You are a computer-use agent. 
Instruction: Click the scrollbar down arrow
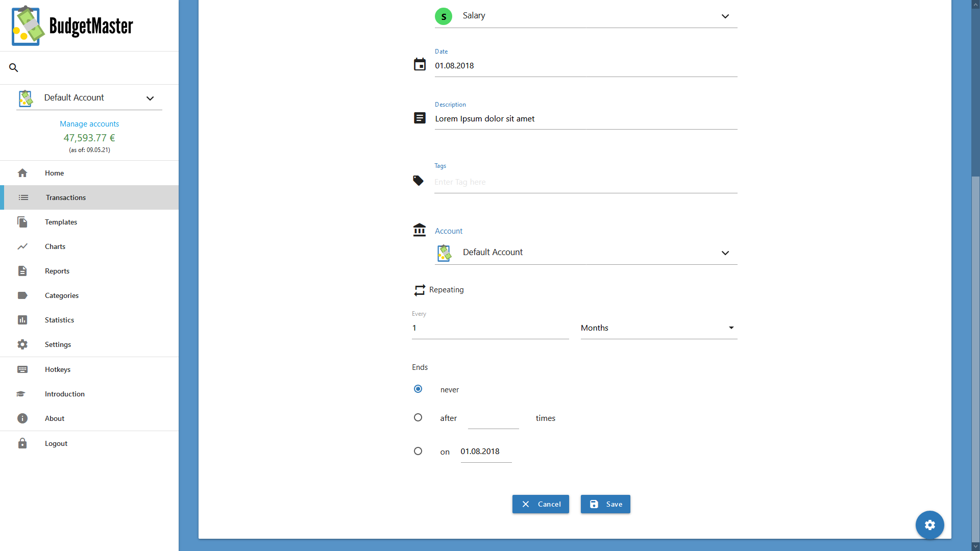pos(975,546)
